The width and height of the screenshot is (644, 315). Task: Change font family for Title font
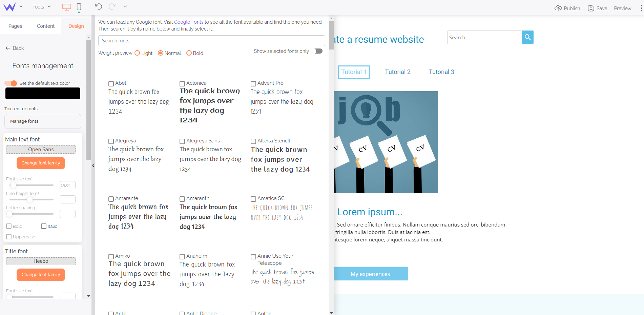41,275
